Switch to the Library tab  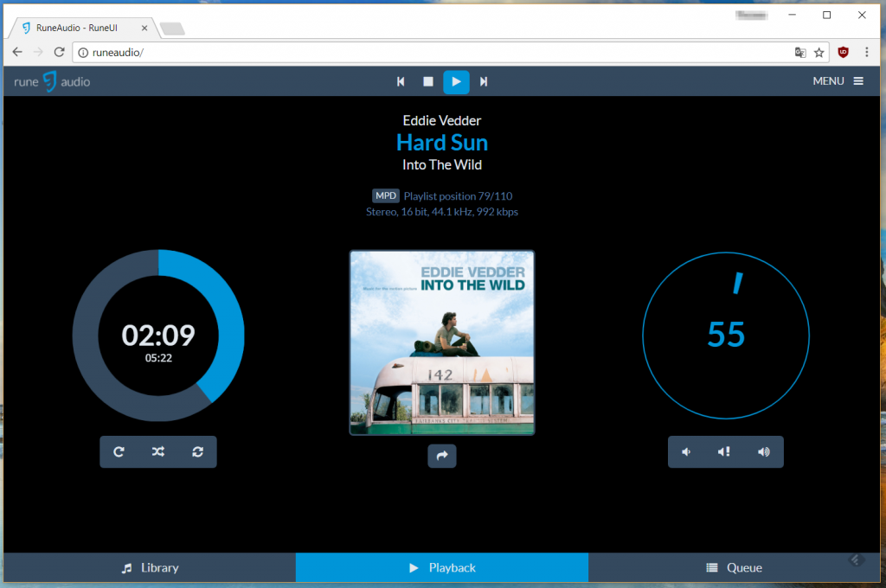point(148,567)
